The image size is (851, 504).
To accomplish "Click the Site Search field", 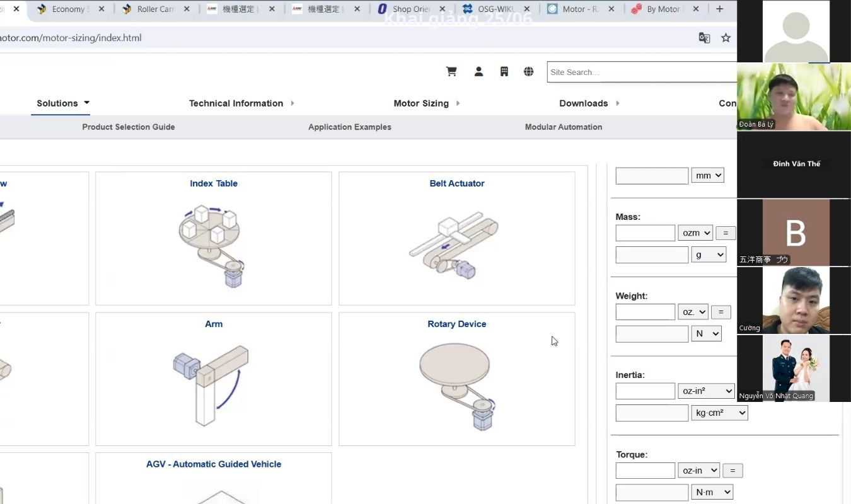I will pyautogui.click(x=642, y=72).
